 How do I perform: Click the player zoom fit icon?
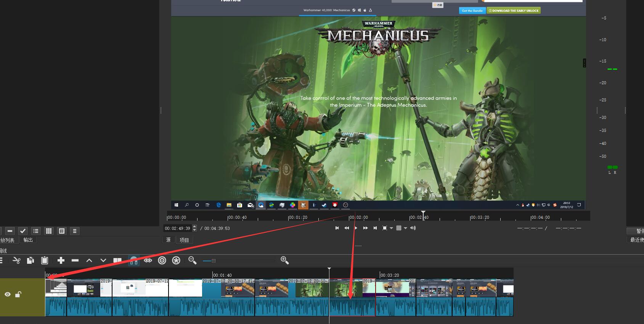(385, 228)
